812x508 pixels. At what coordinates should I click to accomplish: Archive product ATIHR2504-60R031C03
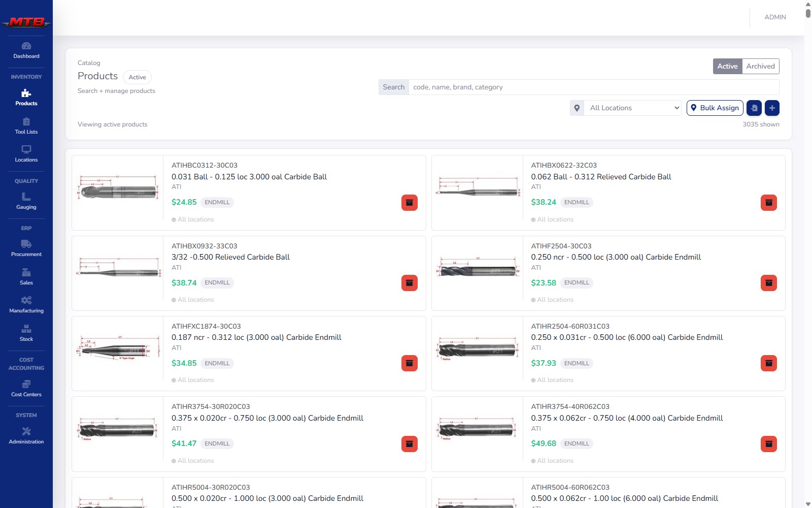click(769, 363)
